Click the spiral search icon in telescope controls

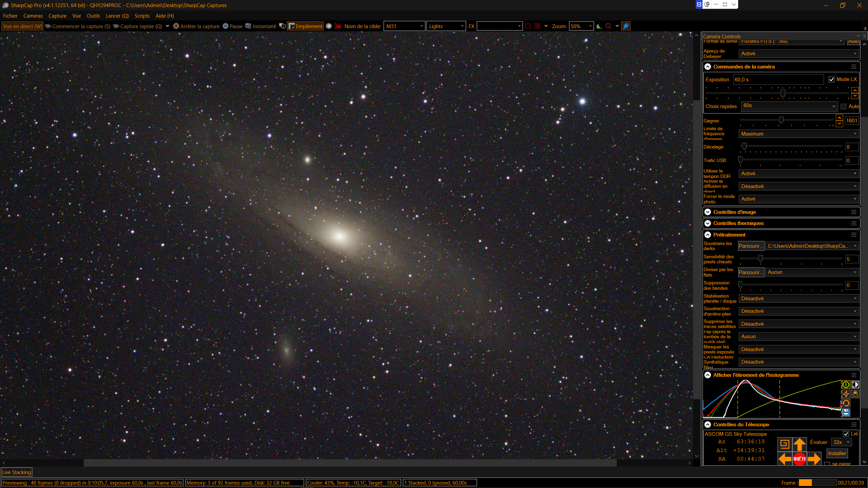coord(785,444)
